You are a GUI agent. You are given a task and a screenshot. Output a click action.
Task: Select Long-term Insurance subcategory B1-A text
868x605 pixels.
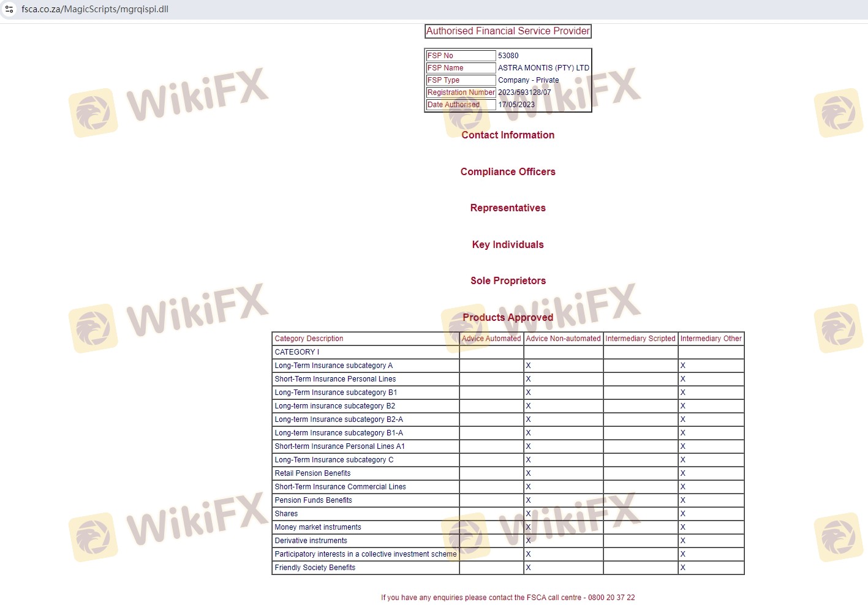[x=339, y=433]
